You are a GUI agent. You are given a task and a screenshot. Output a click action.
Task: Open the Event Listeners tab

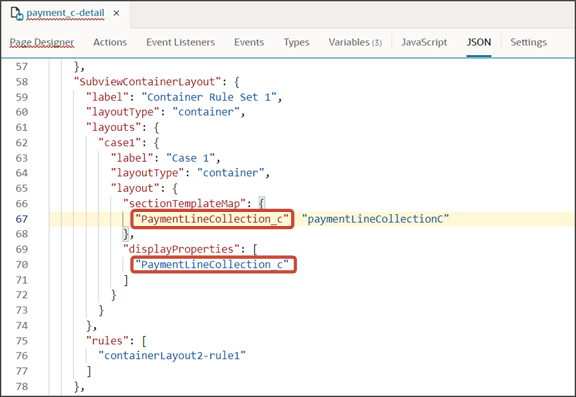tap(180, 42)
